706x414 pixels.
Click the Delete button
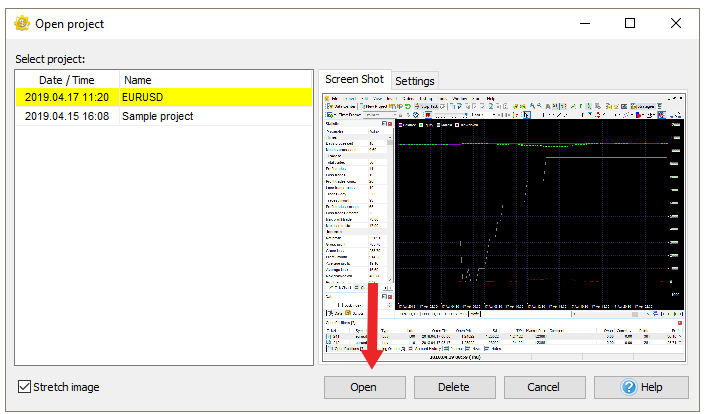[455, 387]
